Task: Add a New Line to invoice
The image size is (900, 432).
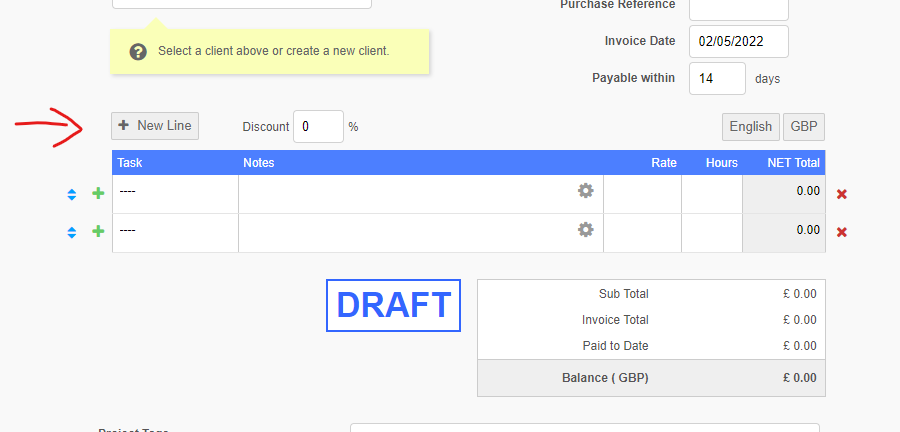Action: pyautogui.click(x=155, y=126)
